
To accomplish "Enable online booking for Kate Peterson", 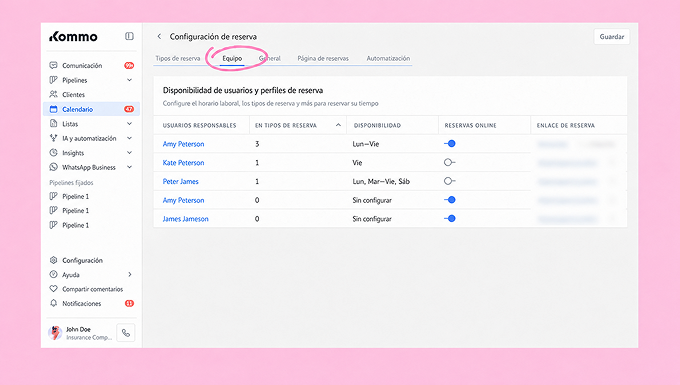I will click(x=450, y=162).
